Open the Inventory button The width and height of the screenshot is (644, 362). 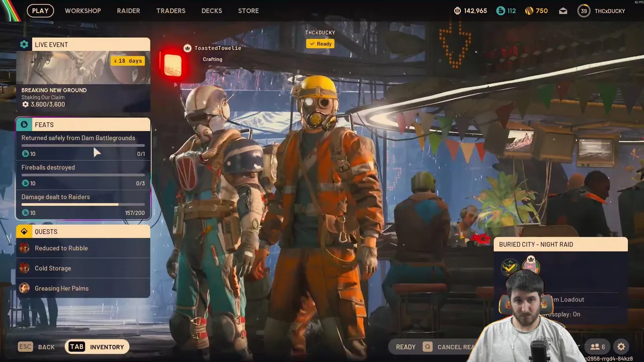98,346
